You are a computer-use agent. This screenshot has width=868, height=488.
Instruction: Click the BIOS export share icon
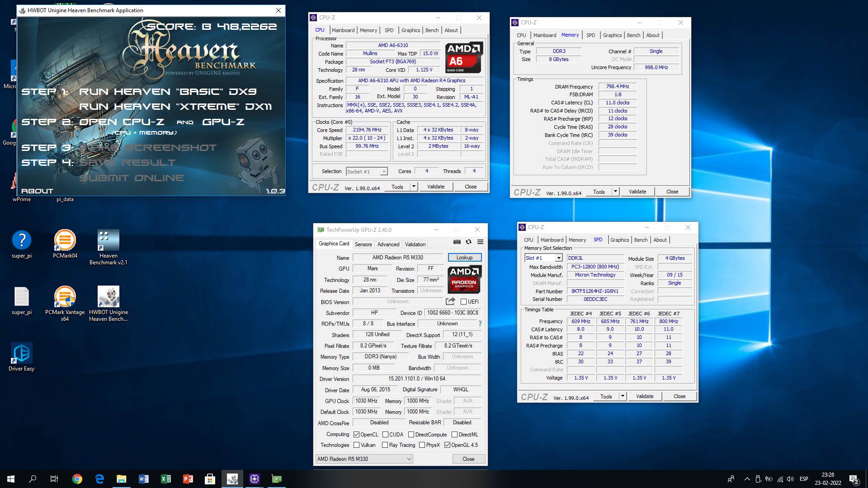coord(450,301)
